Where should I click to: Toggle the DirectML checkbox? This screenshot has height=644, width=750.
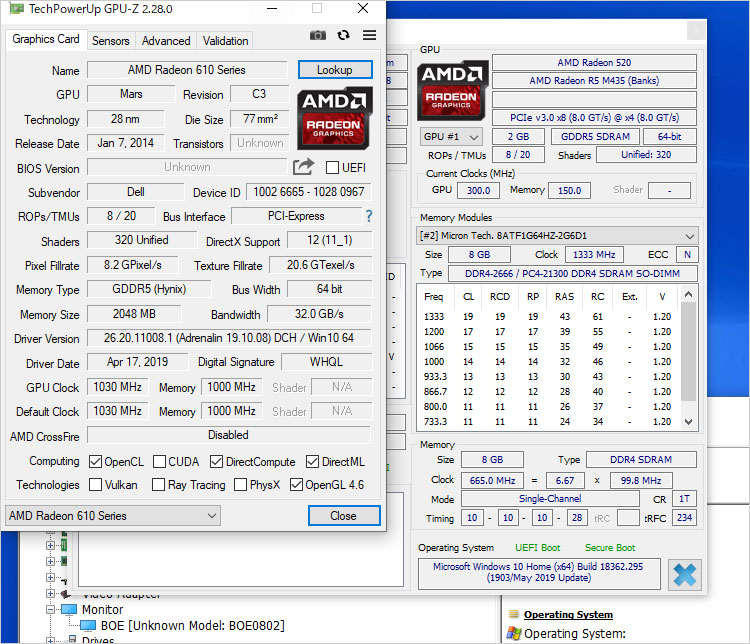312,462
